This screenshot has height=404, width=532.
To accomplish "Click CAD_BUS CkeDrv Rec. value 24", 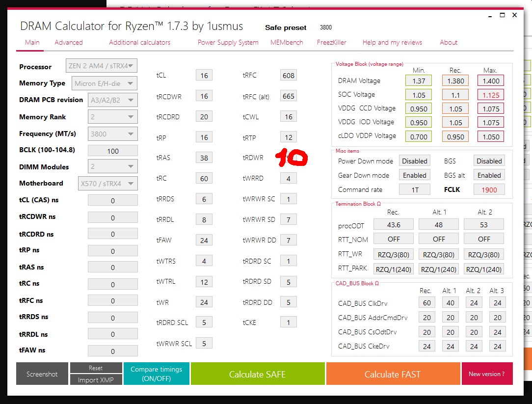I will click(427, 346).
